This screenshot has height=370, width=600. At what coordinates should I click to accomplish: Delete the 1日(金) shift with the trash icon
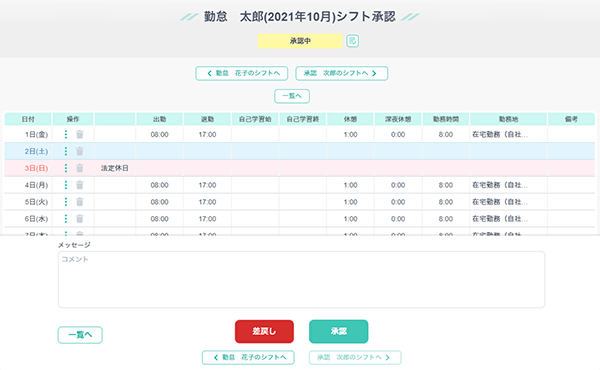80,134
